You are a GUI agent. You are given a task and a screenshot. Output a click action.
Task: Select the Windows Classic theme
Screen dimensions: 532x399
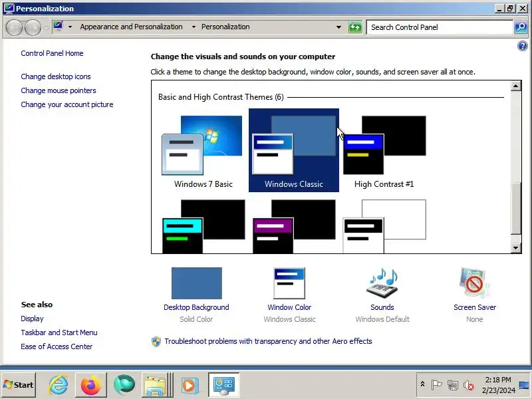click(294, 150)
